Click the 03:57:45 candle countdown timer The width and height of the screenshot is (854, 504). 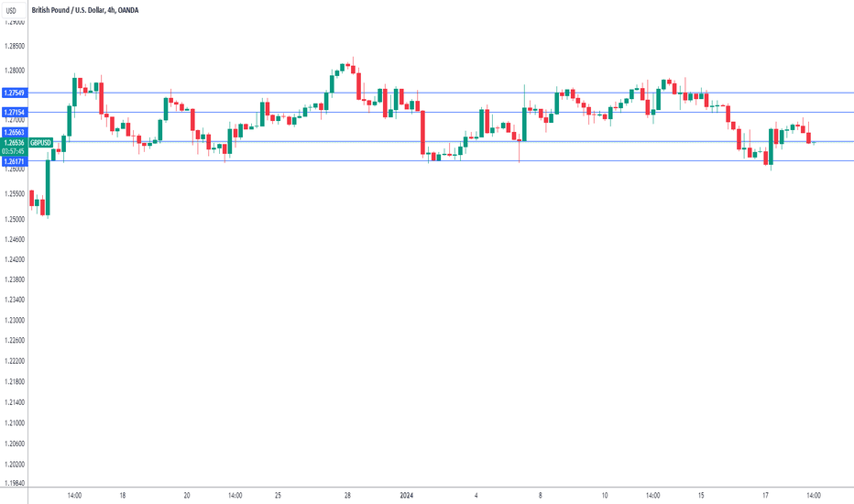14,151
